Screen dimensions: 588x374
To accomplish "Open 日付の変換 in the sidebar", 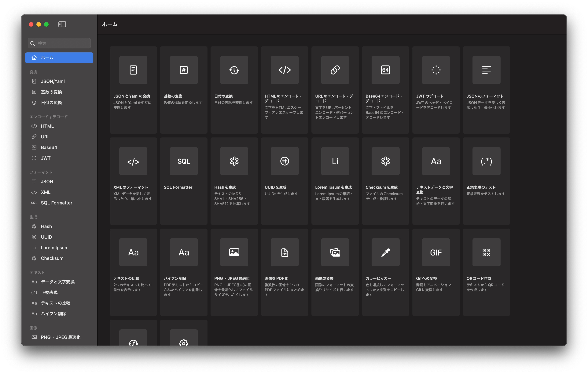I will 59,103.
